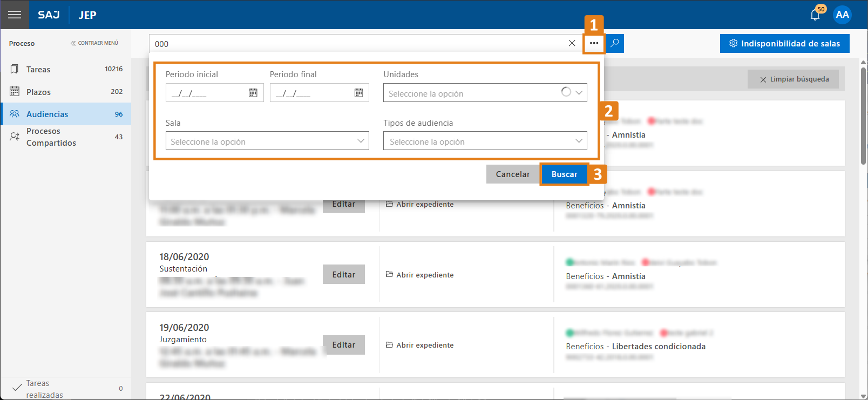Viewport: 868px width, 400px height.
Task: Click the Periodo final date field
Action: [x=320, y=93]
